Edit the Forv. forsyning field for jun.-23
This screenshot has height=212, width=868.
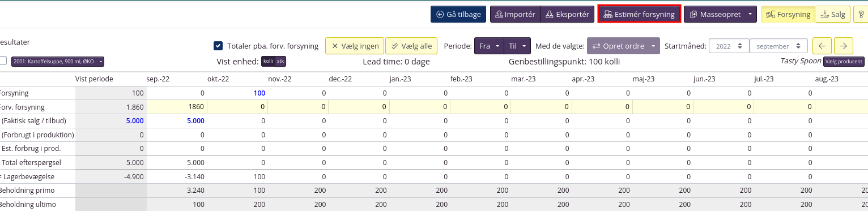point(724,107)
